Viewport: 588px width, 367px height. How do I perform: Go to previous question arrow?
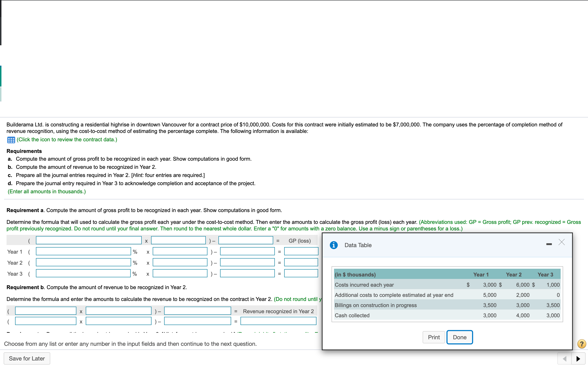(x=565, y=358)
